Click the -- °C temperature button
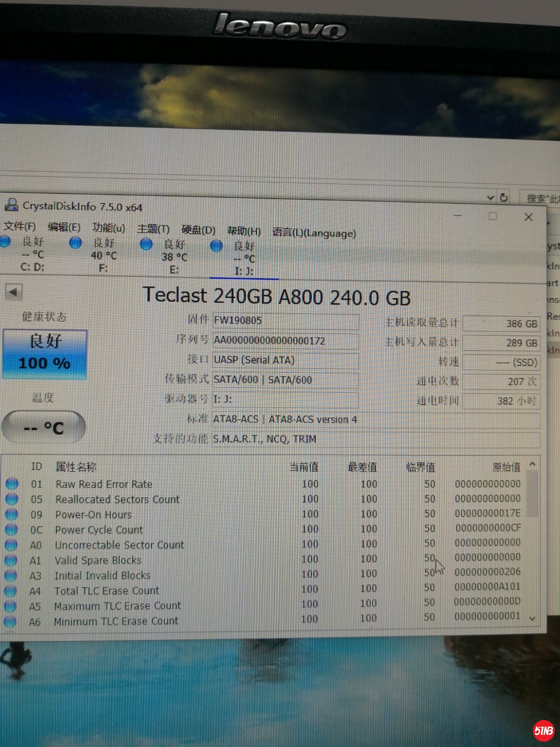The width and height of the screenshot is (560, 747). [44, 428]
